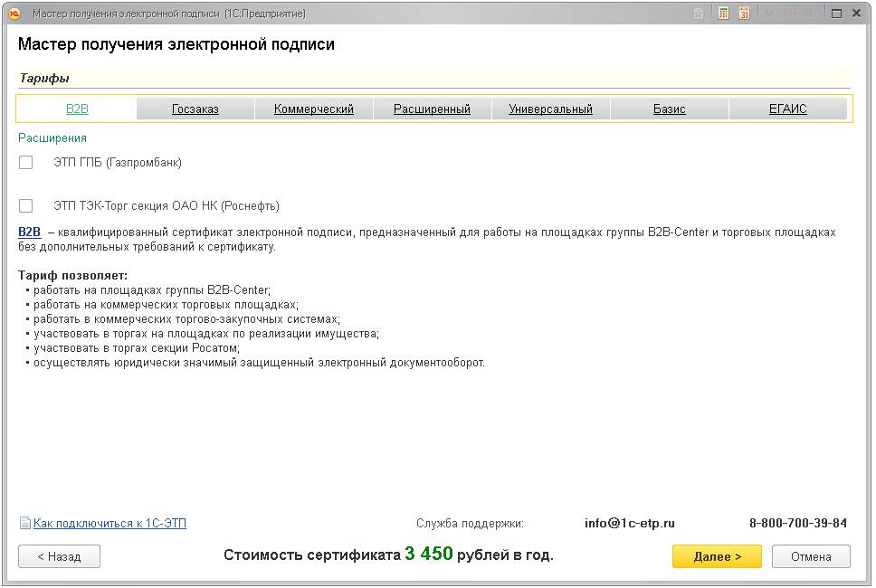Click the document icon beside 1С-ЭТП link

pyautogui.click(x=24, y=523)
